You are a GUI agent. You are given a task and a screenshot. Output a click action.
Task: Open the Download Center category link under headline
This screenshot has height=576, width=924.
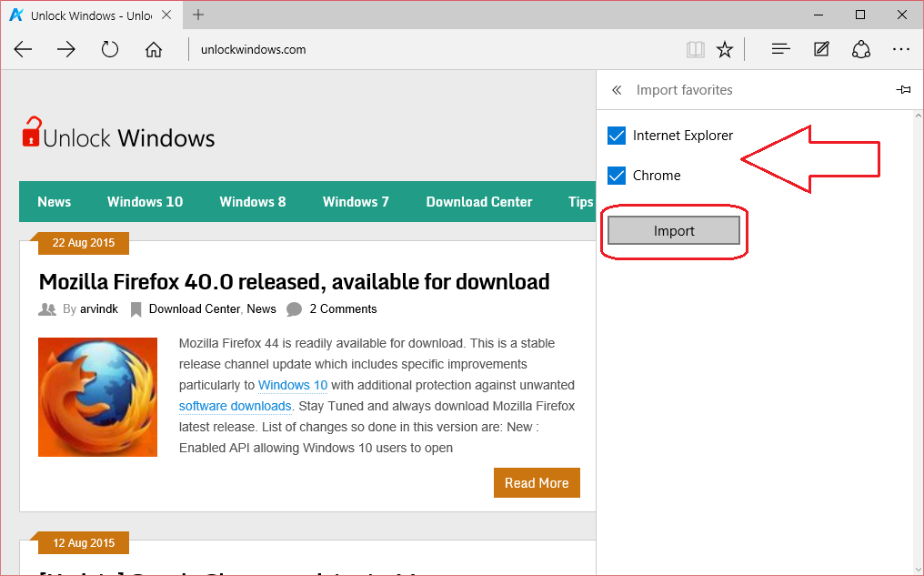(x=195, y=309)
